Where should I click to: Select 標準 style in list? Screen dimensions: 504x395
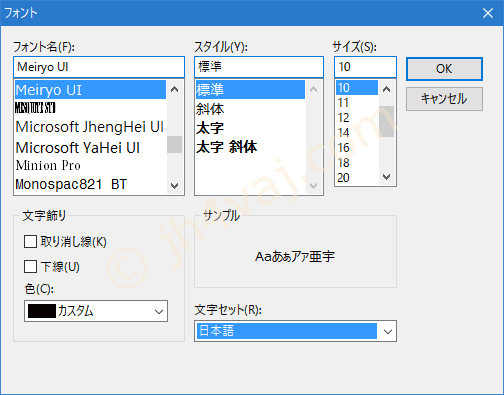click(x=250, y=90)
